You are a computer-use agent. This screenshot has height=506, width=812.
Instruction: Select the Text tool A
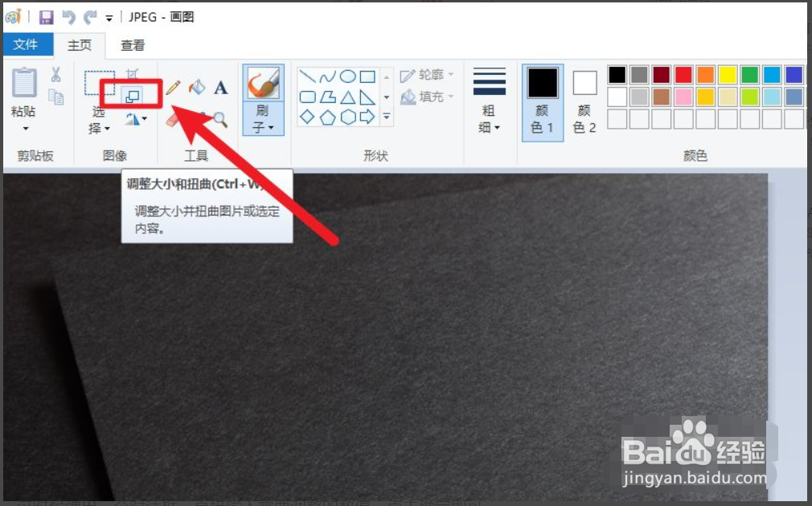tap(220, 88)
